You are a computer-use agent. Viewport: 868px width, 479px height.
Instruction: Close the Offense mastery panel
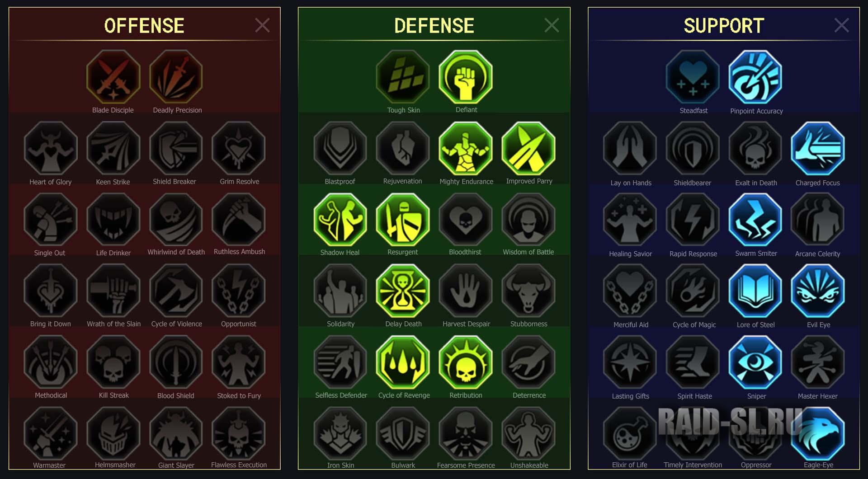click(x=262, y=25)
